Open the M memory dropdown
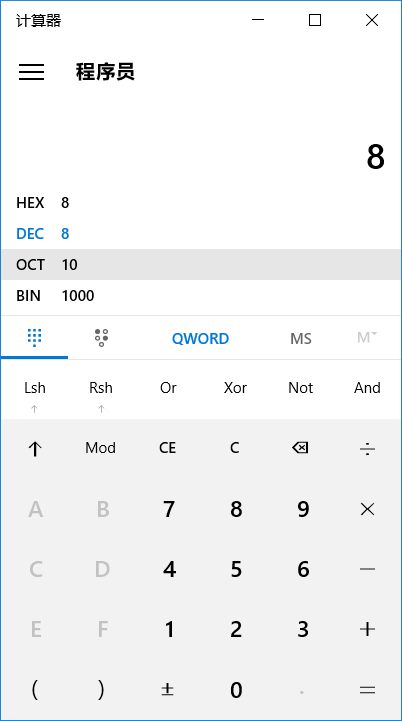402x721 pixels. (x=367, y=338)
